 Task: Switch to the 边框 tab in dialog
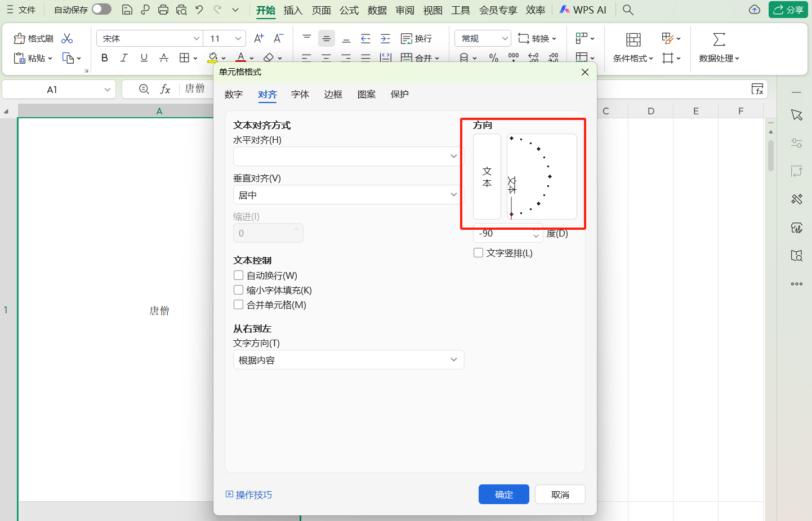click(x=333, y=94)
